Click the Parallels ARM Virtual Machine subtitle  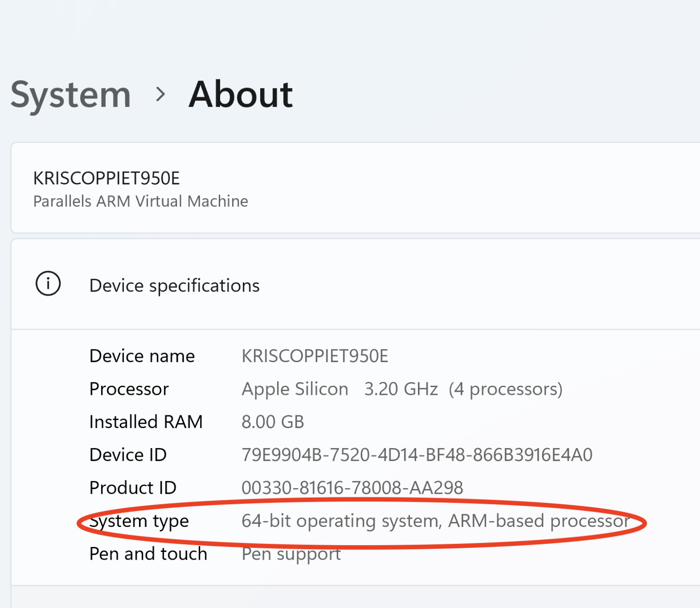click(x=140, y=201)
